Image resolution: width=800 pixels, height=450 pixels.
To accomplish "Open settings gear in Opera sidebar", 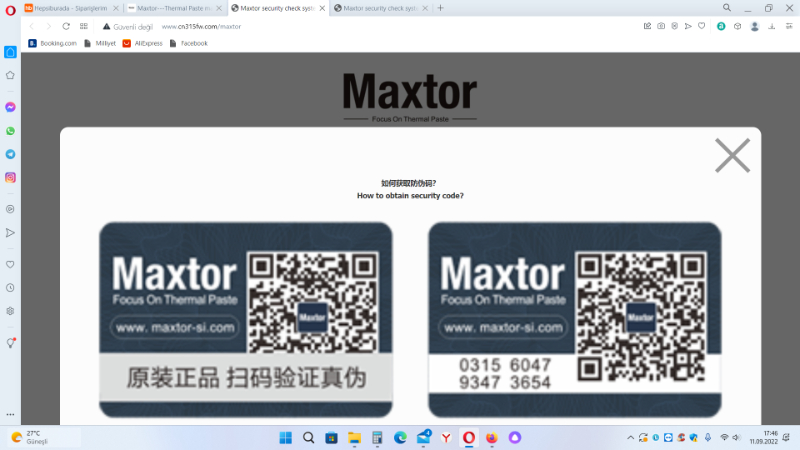I will [10, 311].
